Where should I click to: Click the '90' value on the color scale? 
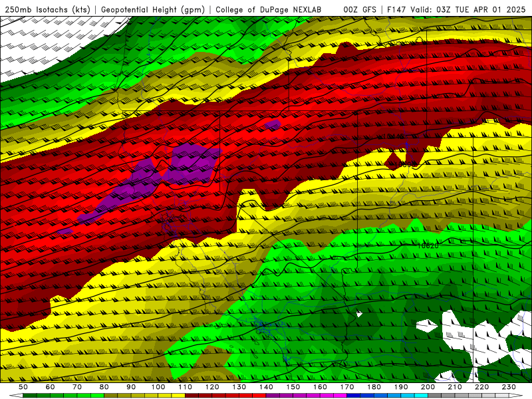tap(131, 387)
